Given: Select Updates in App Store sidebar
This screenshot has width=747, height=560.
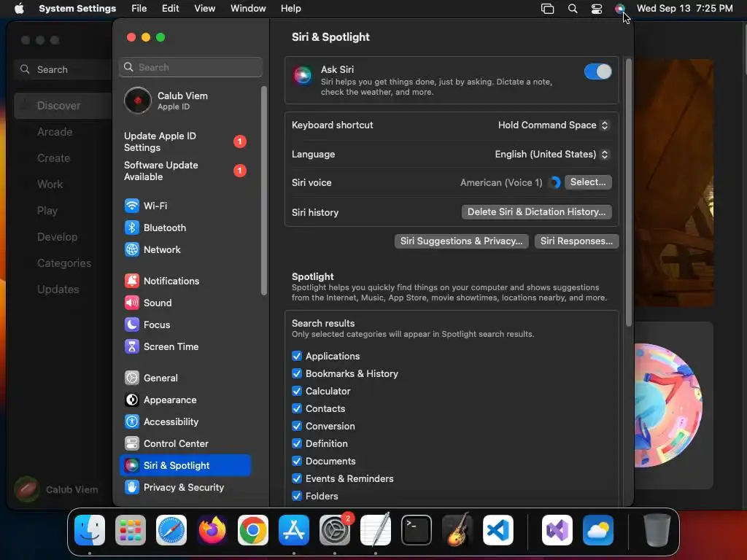Looking at the screenshot, I should [58, 289].
